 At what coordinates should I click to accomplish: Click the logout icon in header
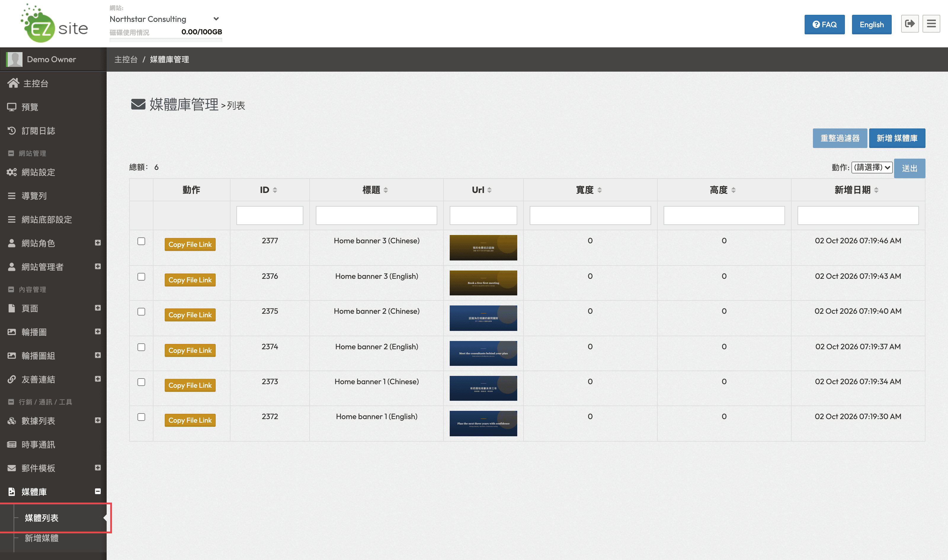click(909, 24)
